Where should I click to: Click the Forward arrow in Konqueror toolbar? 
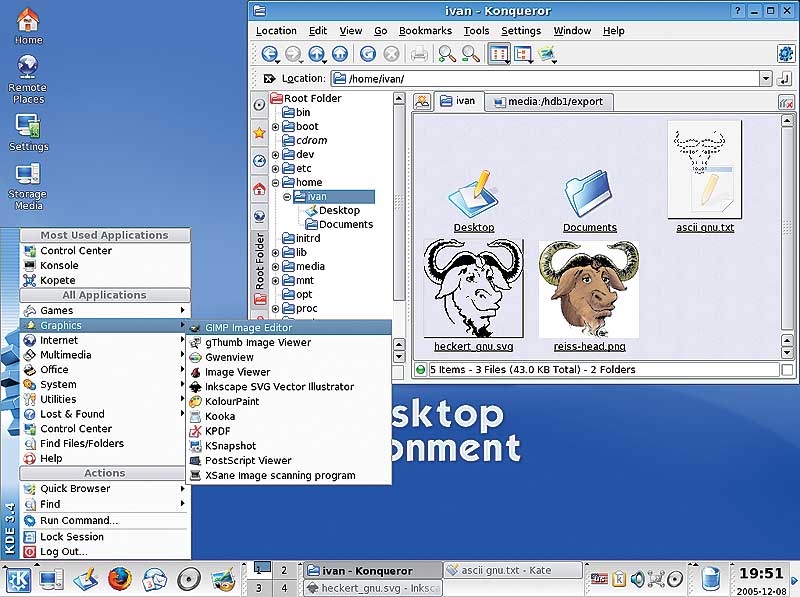pyautogui.click(x=293, y=54)
